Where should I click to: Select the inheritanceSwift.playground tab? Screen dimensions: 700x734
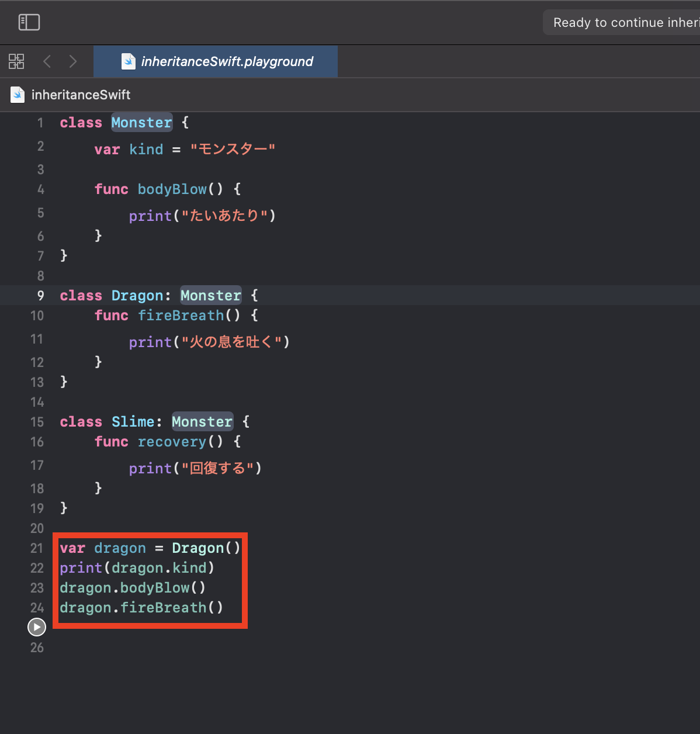pos(216,61)
